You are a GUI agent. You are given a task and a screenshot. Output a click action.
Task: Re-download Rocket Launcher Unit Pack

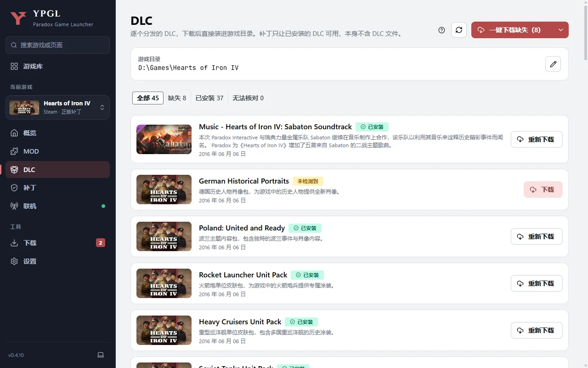tap(537, 283)
